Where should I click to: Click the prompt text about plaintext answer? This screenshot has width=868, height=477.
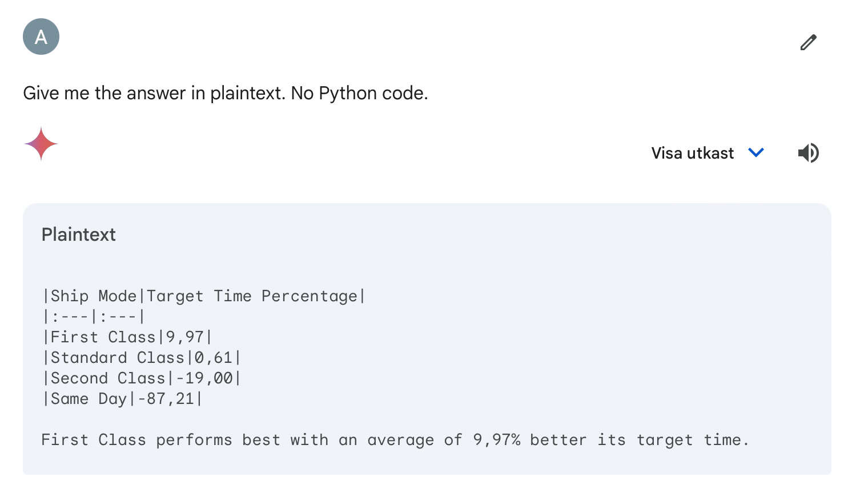(x=226, y=93)
